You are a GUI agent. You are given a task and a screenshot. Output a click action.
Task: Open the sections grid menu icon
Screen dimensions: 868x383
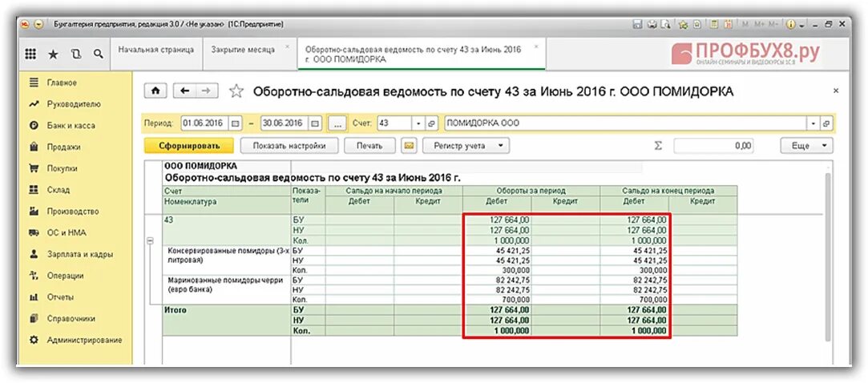31,54
